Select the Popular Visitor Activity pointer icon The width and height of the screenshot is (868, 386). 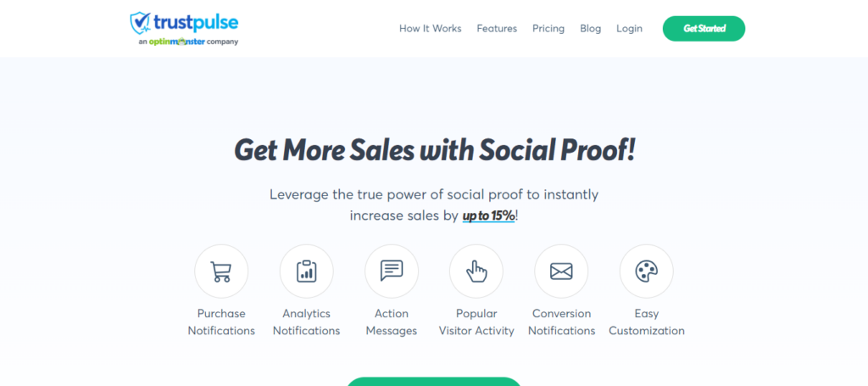(x=476, y=271)
